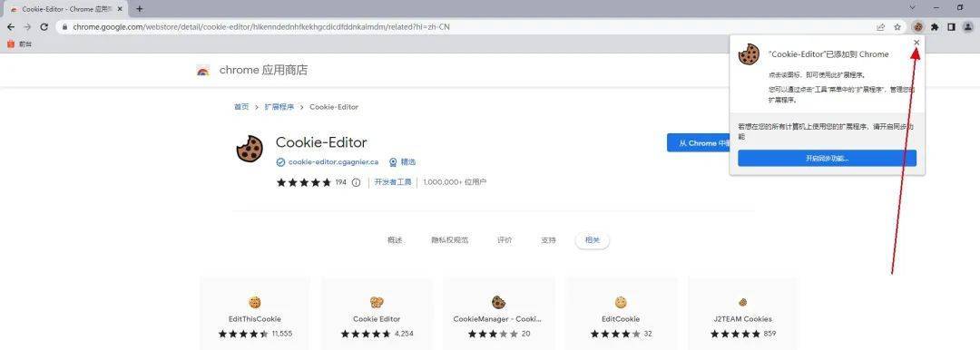
Task: Switch to the 概述 tab
Action: pos(395,240)
